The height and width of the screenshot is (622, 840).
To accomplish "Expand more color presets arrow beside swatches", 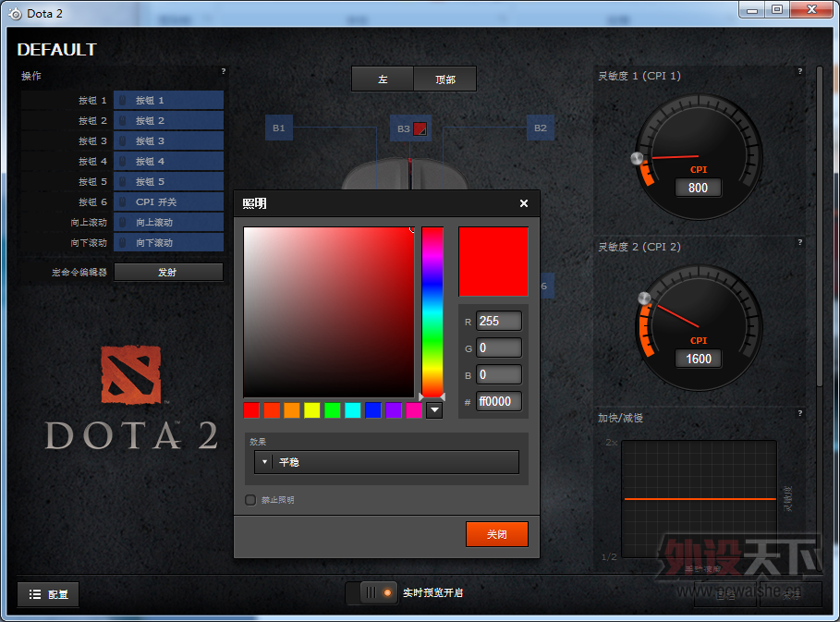I will 433,410.
